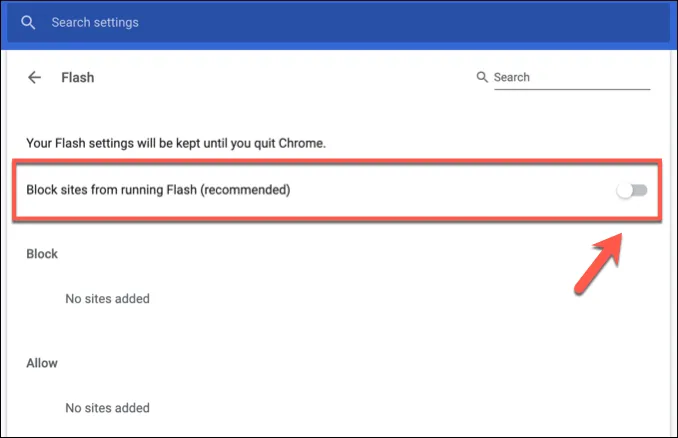This screenshot has width=678, height=438.
Task: Click the magnifier icon in the blue search bar
Action: 27,22
